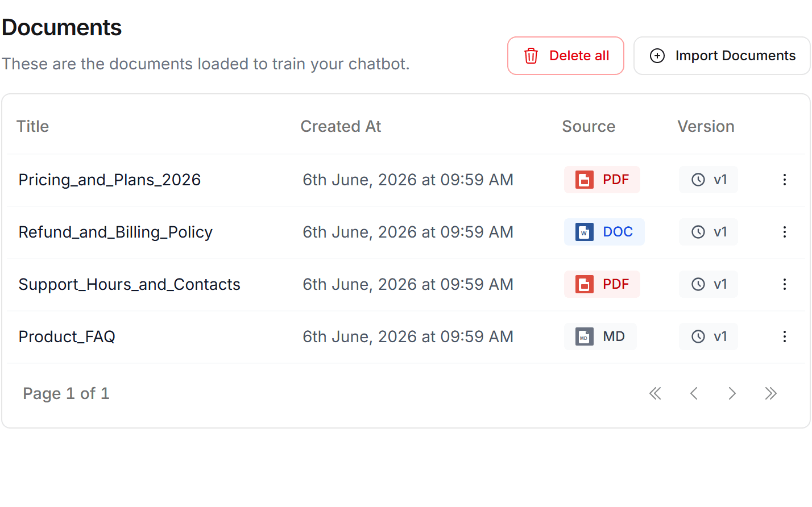Click v1 version badge for Pricing_and_Plans_2026
The height and width of the screenshot is (507, 812).
[709, 180]
